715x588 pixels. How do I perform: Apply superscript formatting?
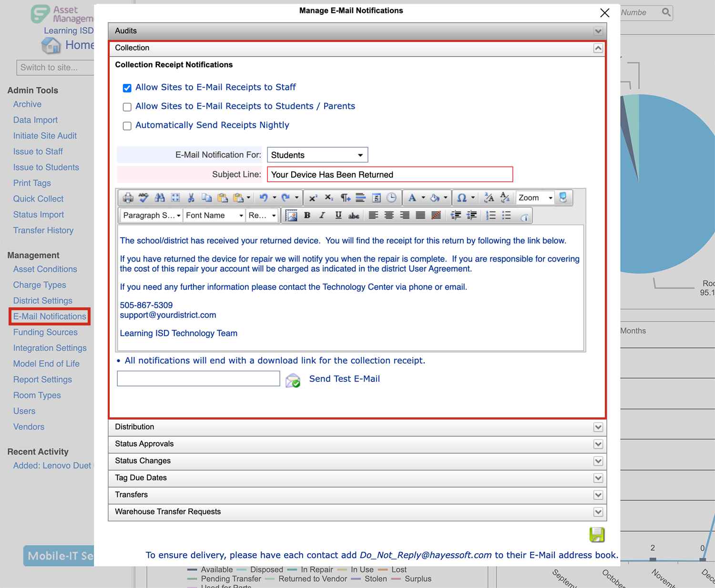(313, 198)
